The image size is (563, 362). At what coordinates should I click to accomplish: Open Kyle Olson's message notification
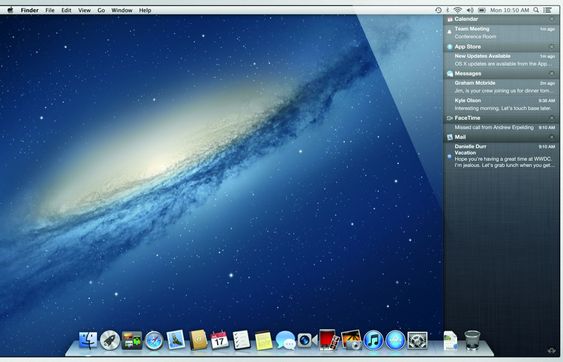click(x=501, y=105)
